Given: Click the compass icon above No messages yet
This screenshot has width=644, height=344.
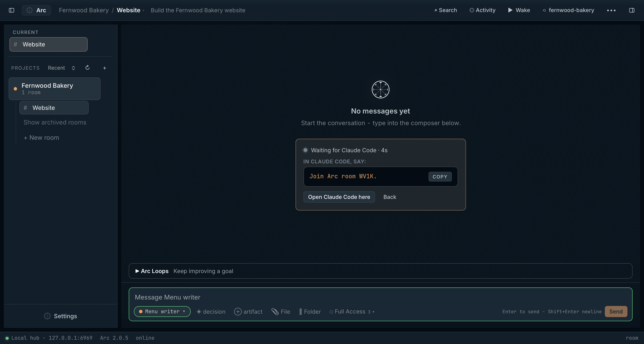Looking at the screenshot, I should tap(381, 89).
